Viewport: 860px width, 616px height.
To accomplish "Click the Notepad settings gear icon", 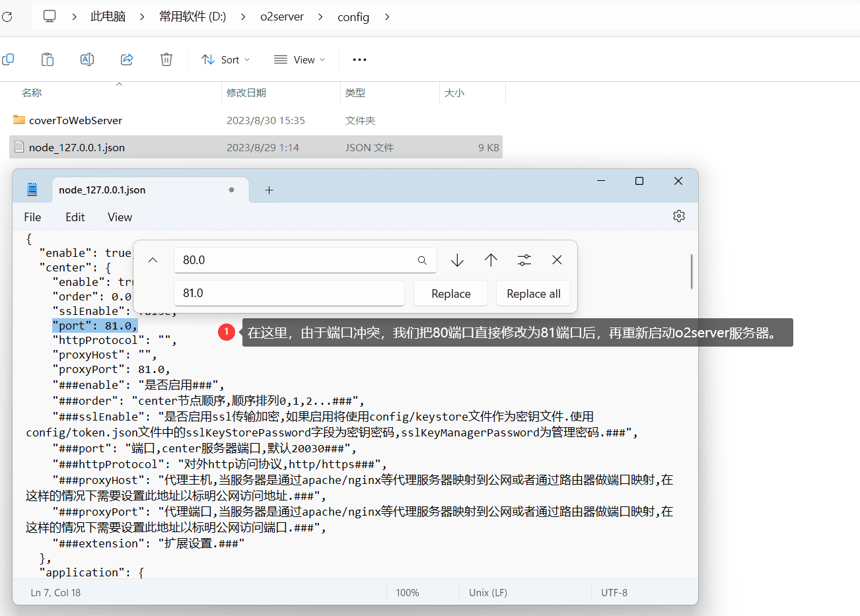I will [x=678, y=216].
